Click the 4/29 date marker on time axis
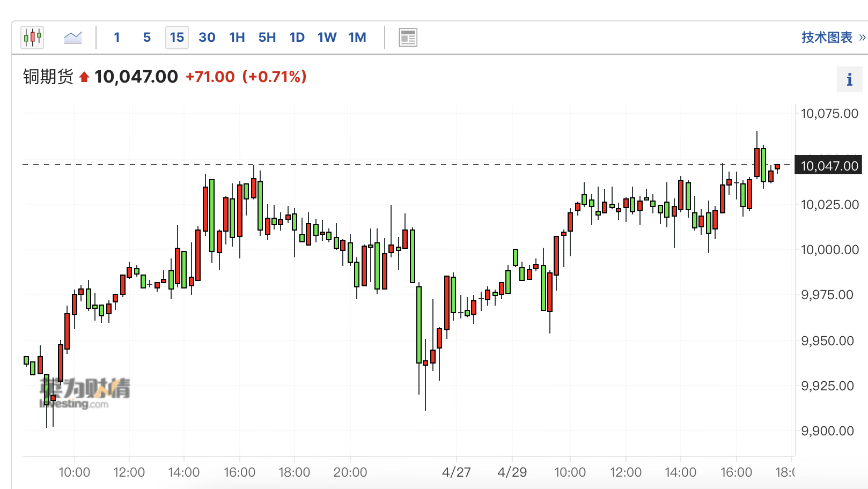Viewport: 868px width, 489px height. tap(512, 472)
